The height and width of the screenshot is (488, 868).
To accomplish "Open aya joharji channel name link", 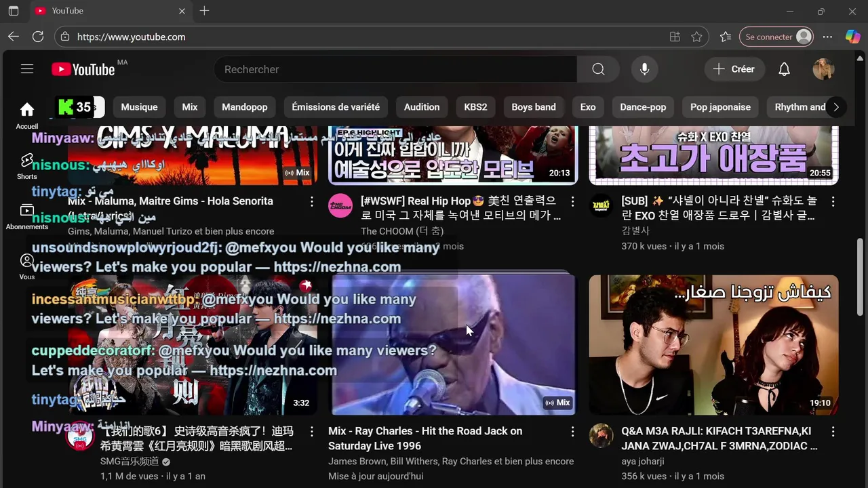I will pyautogui.click(x=642, y=461).
